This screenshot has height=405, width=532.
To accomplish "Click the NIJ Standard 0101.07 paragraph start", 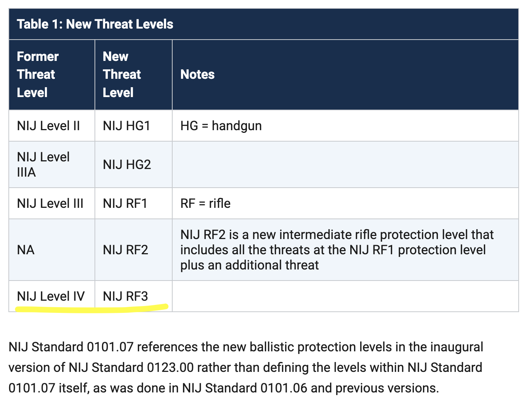I will (71, 347).
